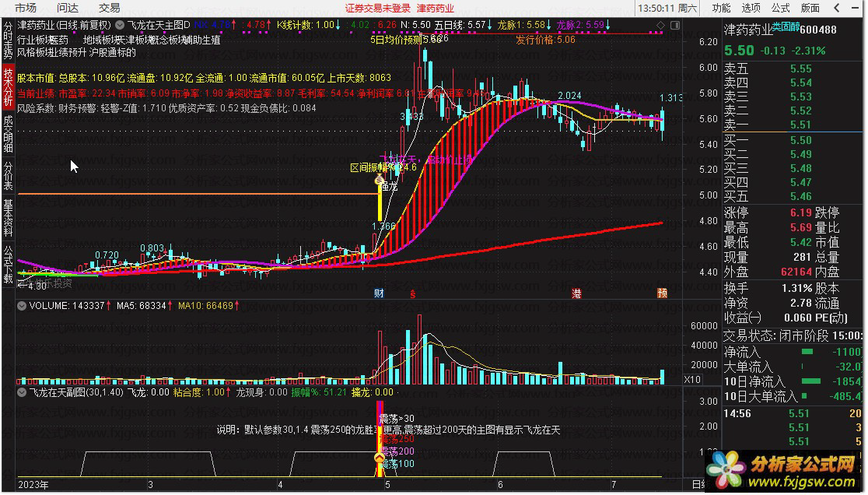Screen dimensions: 868x495
Task: Click the 津药药业 title text
Action: pos(435,9)
